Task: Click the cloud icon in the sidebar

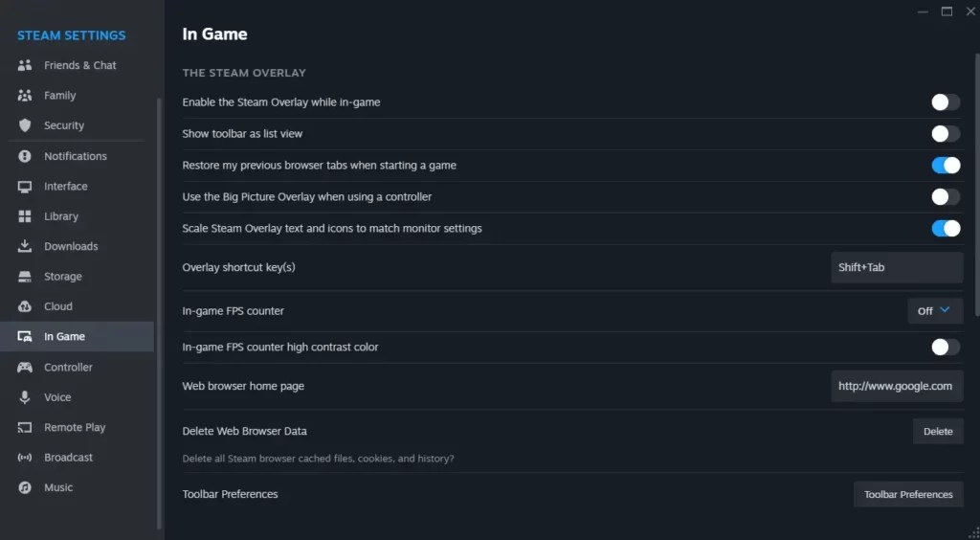Action: [25, 306]
